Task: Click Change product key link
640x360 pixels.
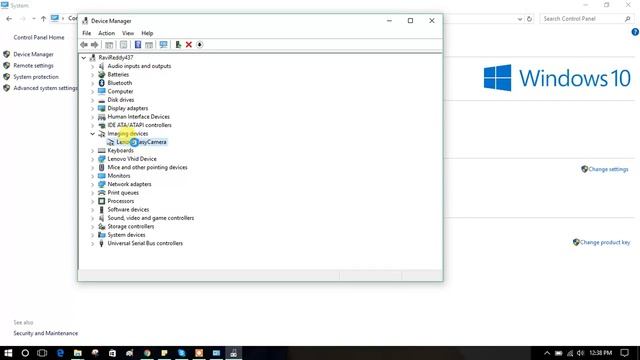Action: pyautogui.click(x=605, y=242)
